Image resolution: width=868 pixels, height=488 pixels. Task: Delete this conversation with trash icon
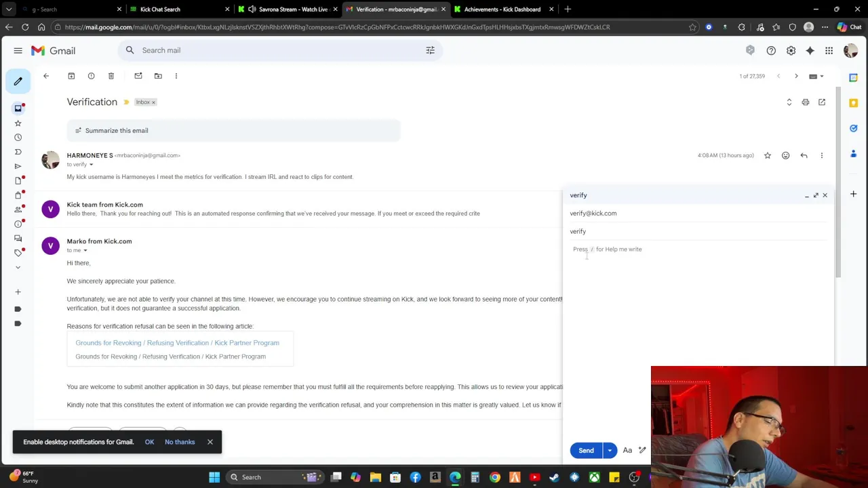click(111, 76)
